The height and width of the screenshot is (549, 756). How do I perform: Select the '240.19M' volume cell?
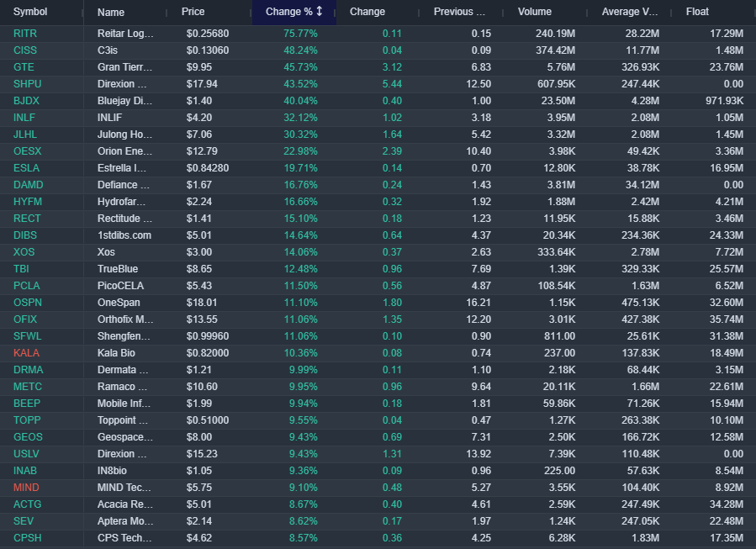coord(555,34)
